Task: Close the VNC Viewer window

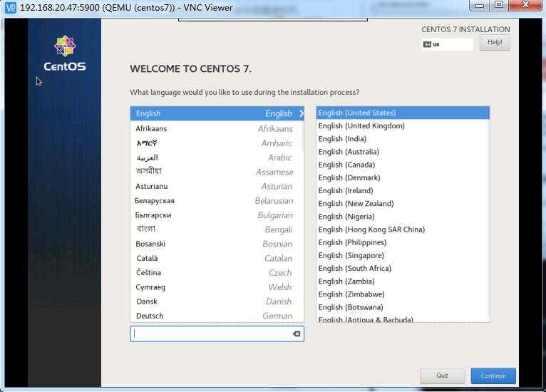Action: click(525, 5)
